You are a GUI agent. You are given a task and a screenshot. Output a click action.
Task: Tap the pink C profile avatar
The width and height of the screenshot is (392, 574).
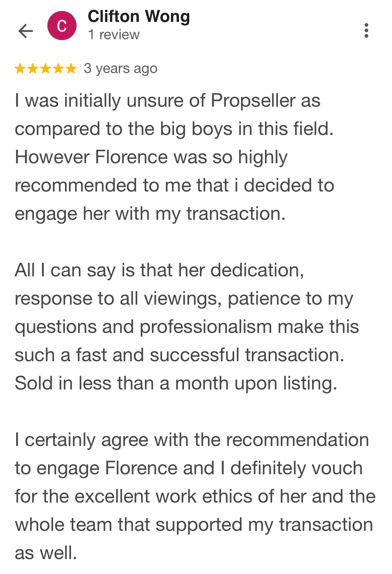(62, 26)
